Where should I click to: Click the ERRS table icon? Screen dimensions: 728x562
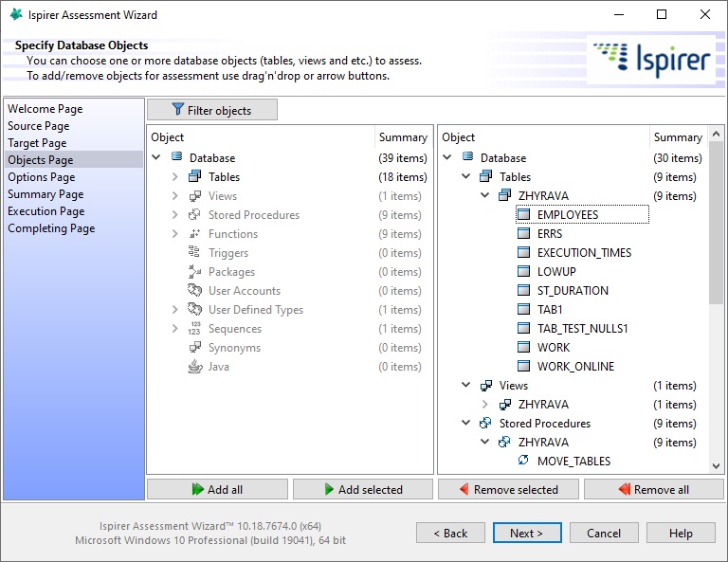[523, 233]
